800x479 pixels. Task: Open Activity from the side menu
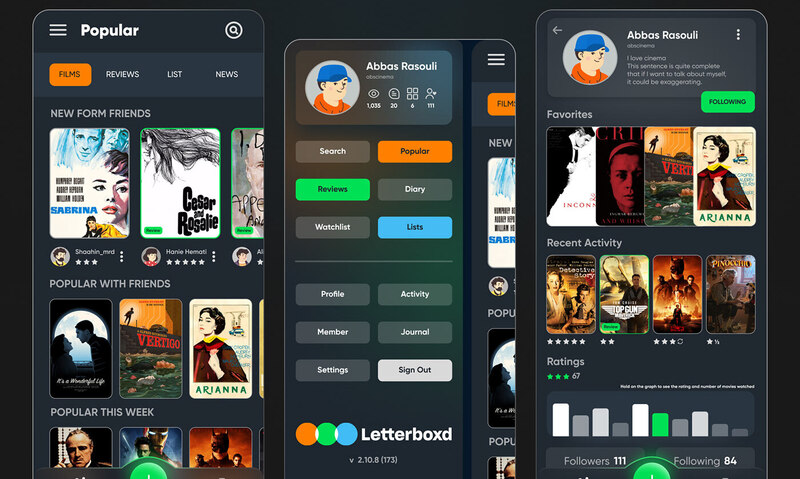415,294
